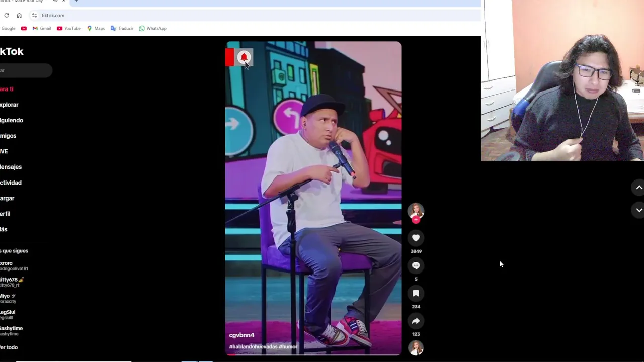Open the Explorar section
Viewport: 644px width, 362px height.
click(9, 105)
